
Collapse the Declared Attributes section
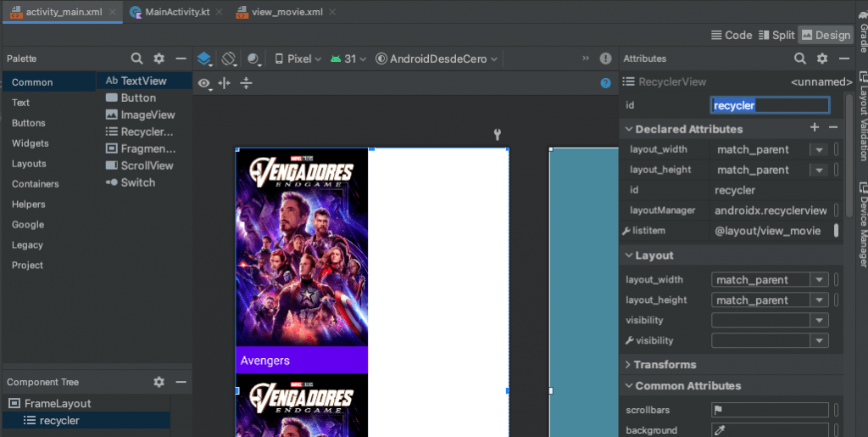point(629,129)
